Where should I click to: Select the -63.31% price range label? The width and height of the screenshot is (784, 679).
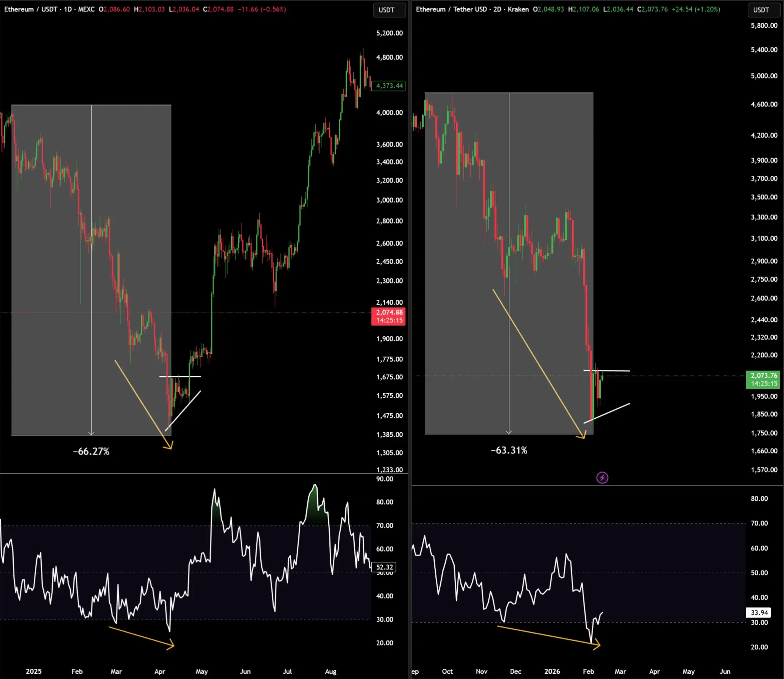click(x=509, y=450)
